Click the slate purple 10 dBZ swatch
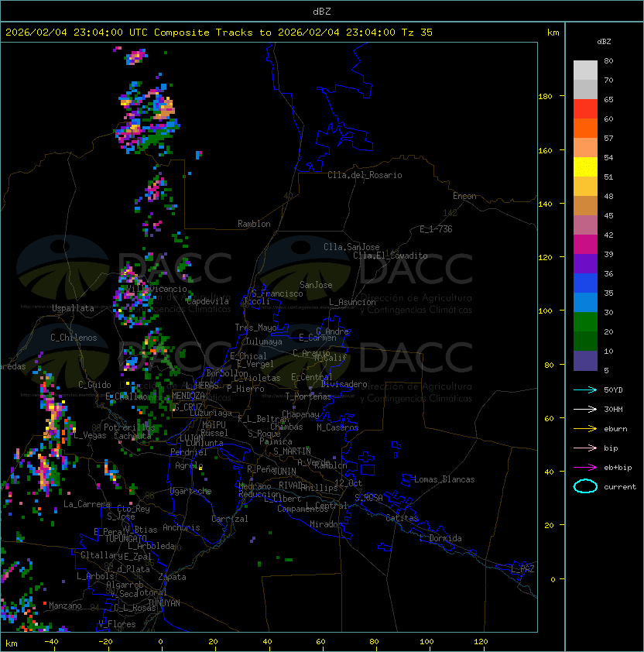The width and height of the screenshot is (644, 652). tap(585, 361)
